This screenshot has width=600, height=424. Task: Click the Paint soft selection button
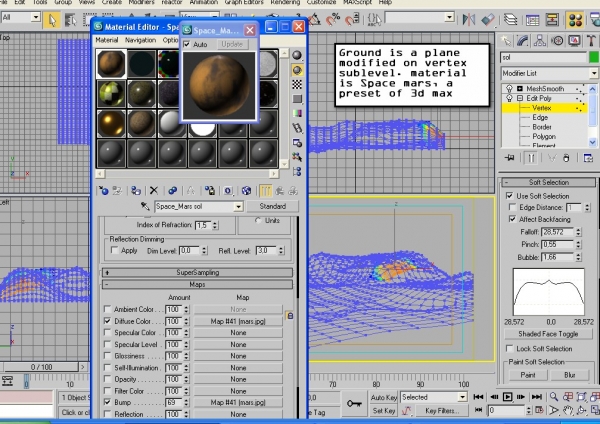pos(528,375)
